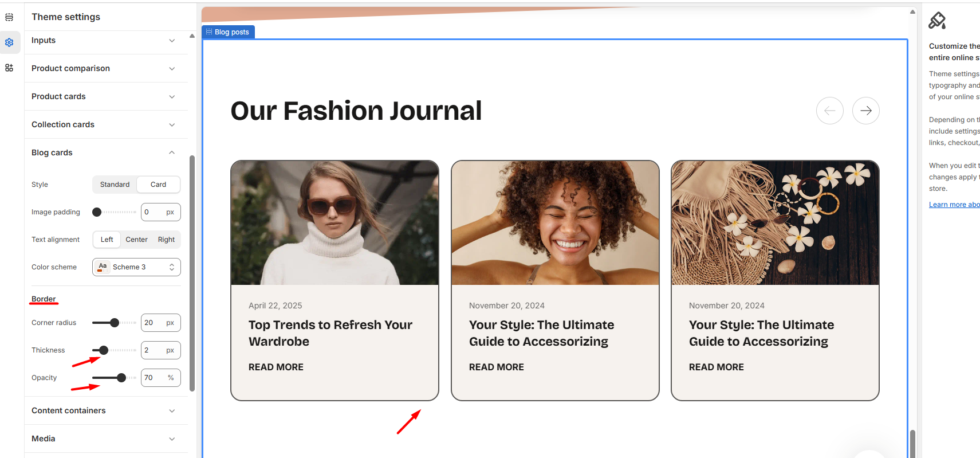Adjust the Image padding slider

(114, 212)
